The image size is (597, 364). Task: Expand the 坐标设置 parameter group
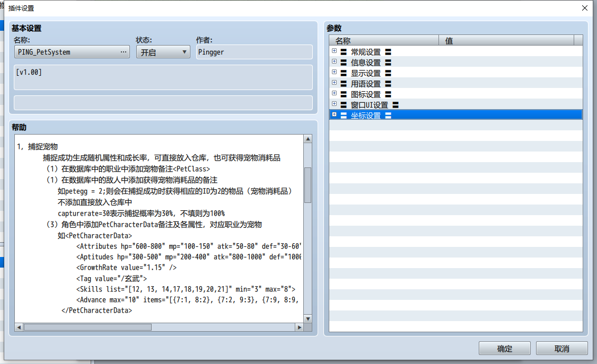point(335,114)
